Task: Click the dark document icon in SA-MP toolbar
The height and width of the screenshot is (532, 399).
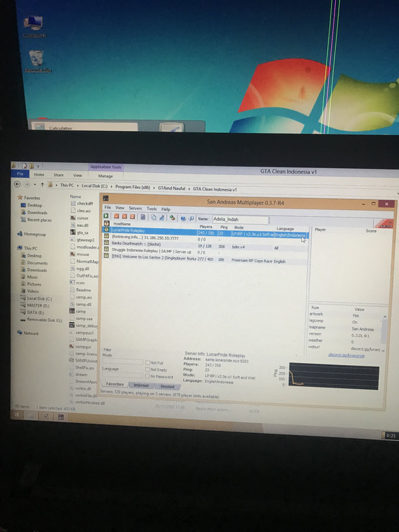Action: point(143,217)
